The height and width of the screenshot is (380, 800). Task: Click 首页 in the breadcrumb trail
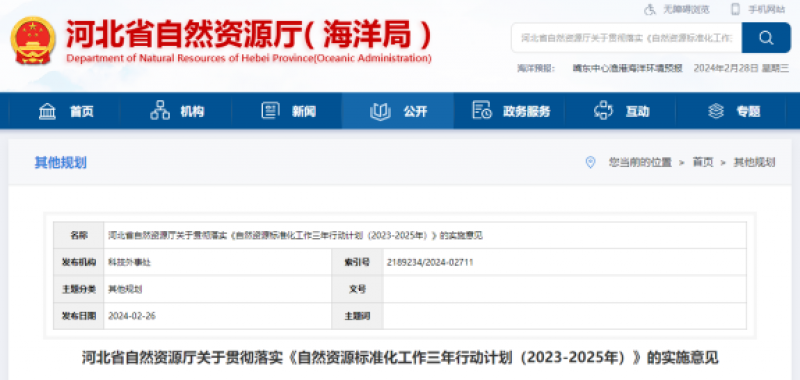point(703,163)
